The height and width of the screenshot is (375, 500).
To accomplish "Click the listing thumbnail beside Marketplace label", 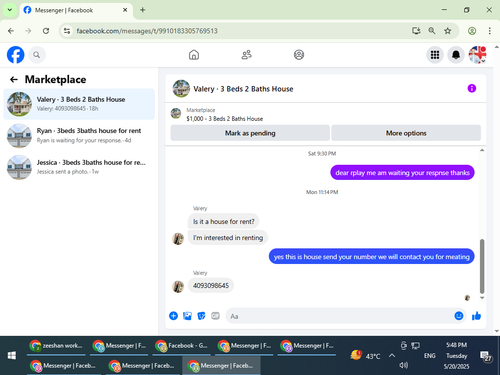I will click(176, 114).
